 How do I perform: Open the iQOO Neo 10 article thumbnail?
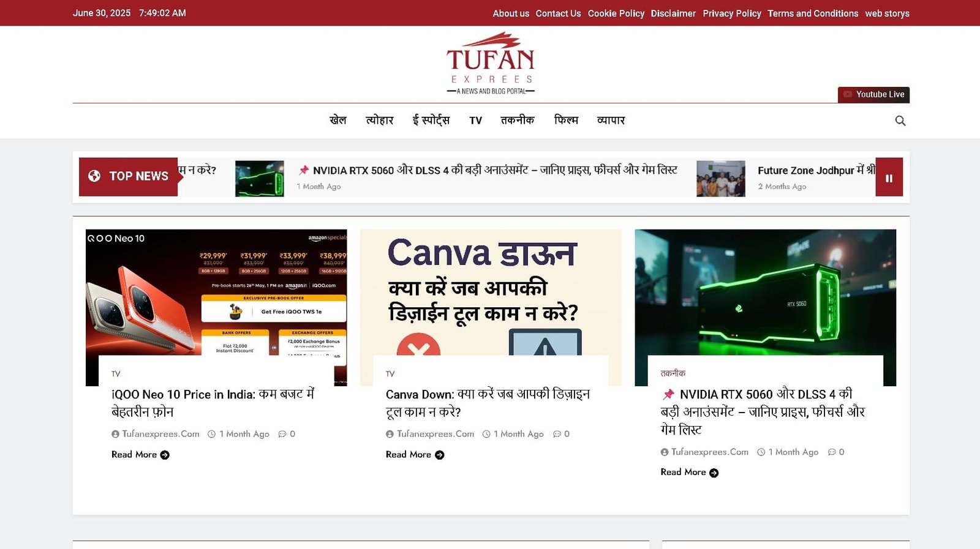point(216,292)
